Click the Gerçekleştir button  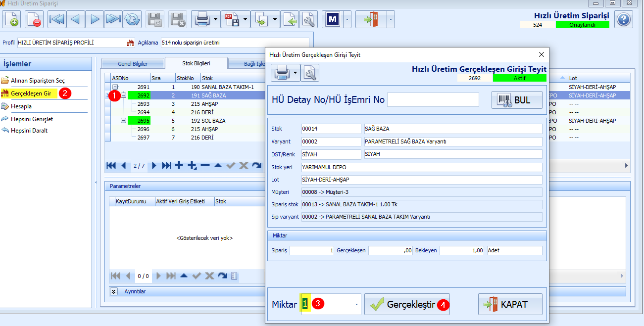coord(407,304)
